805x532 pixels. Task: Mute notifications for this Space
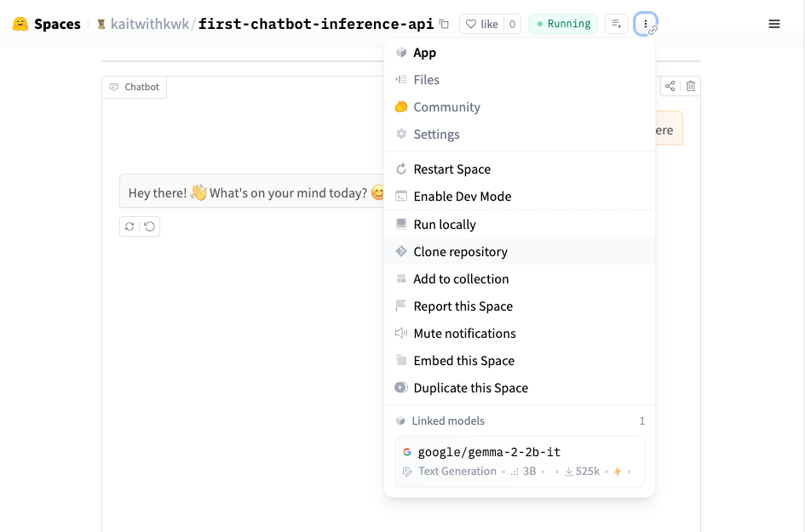464,334
